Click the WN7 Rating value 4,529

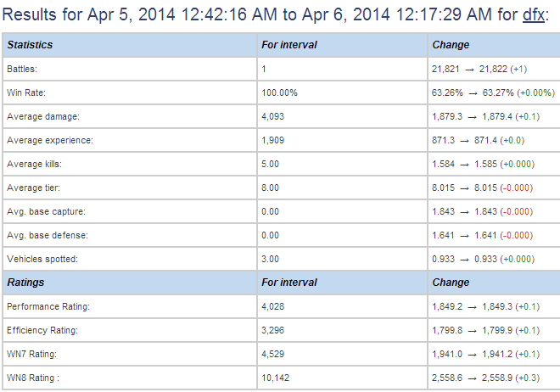pyautogui.click(x=272, y=354)
